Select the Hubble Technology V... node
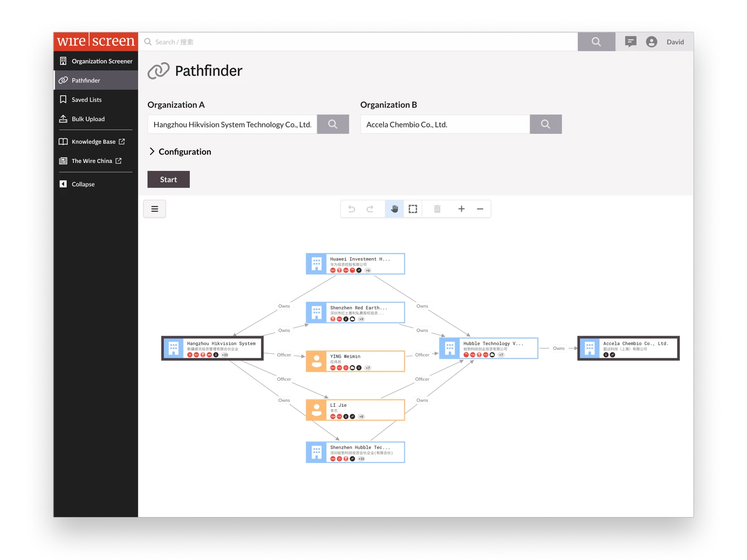Viewport: 747px width, 560px height. click(x=489, y=348)
